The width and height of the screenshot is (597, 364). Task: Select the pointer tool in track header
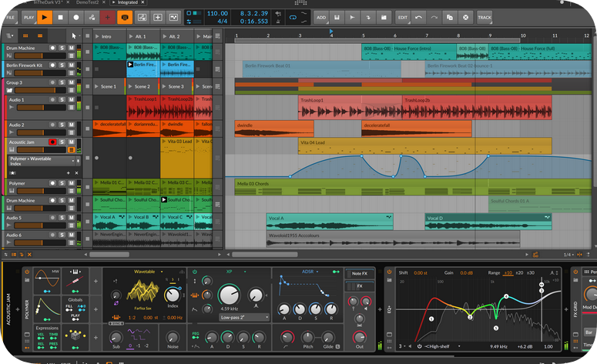pos(74,36)
